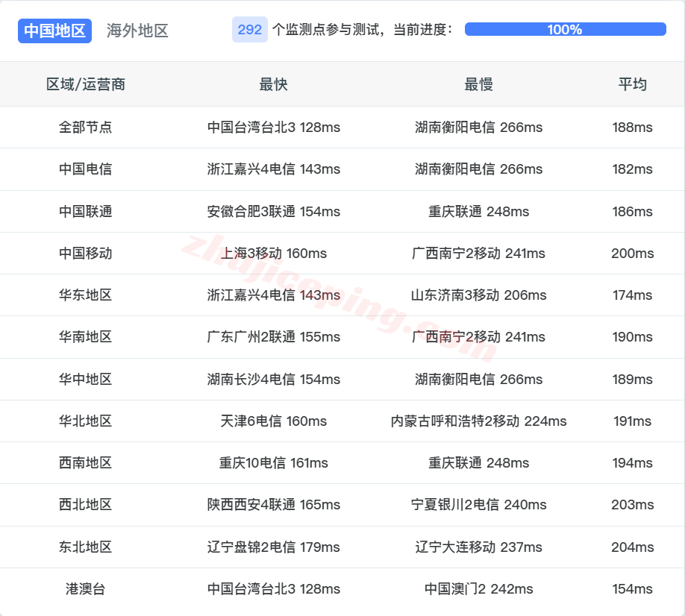Select the 中国地区 tab
The width and height of the screenshot is (685, 616).
point(54,31)
